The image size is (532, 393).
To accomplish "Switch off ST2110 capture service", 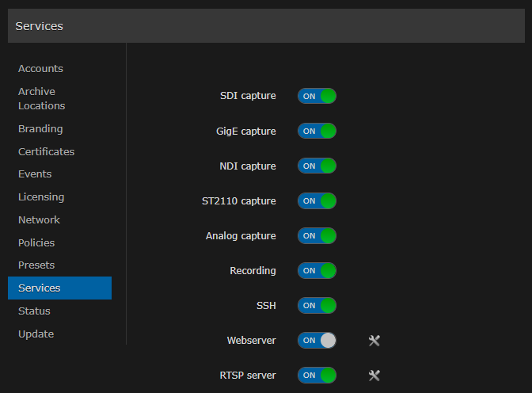I will click(317, 200).
